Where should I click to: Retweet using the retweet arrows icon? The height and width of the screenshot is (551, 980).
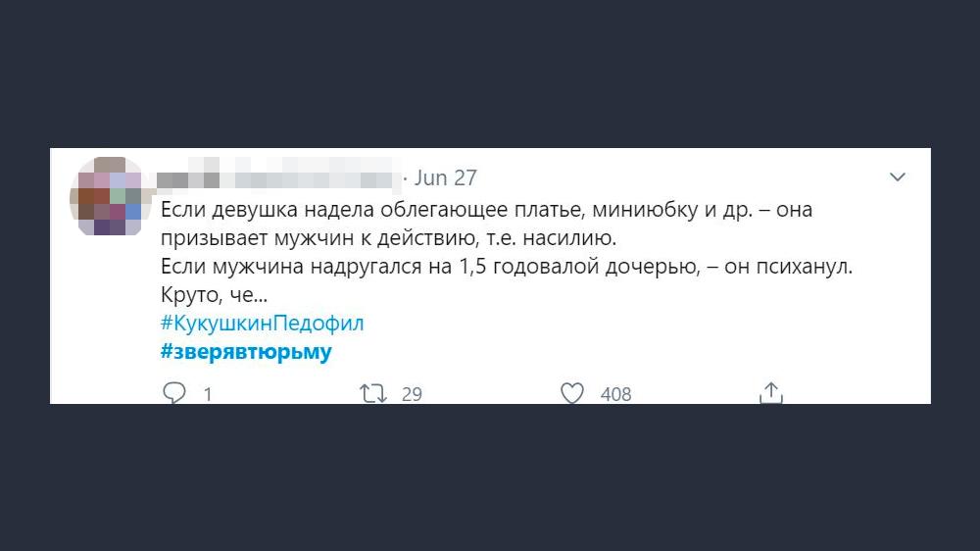point(372,393)
